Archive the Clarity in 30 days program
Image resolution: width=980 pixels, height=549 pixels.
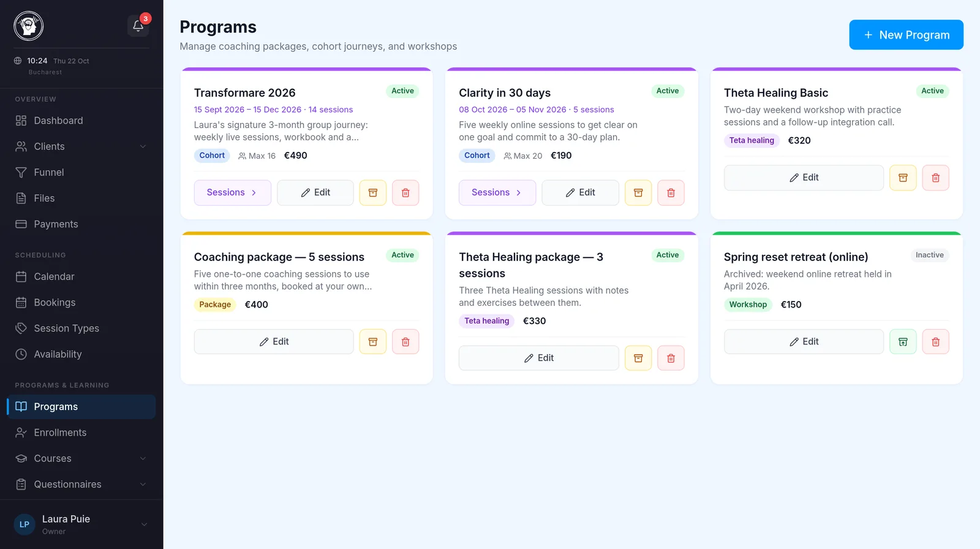click(638, 192)
